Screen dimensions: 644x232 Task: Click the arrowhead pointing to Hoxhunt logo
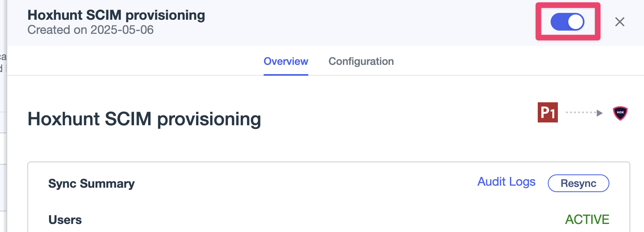(600, 113)
